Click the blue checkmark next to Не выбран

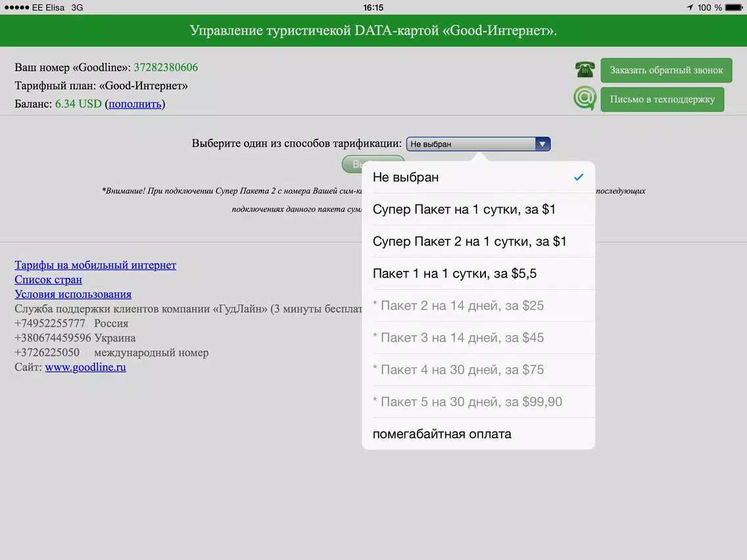[579, 177]
